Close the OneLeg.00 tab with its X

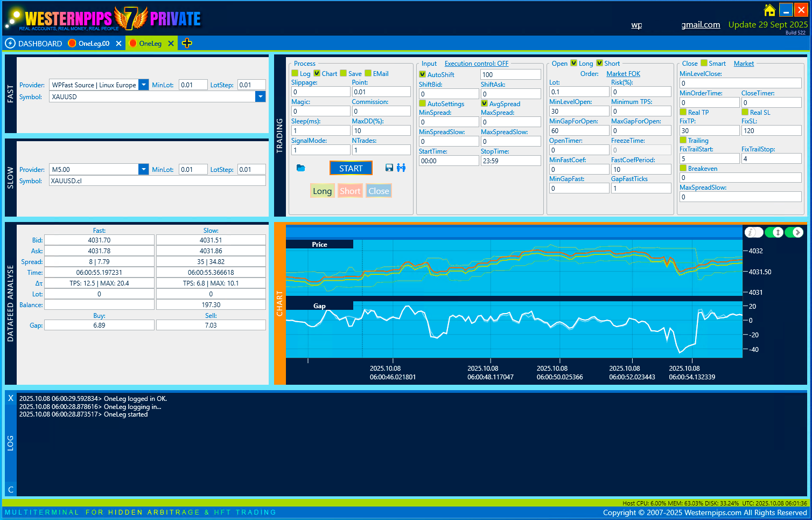[119, 44]
